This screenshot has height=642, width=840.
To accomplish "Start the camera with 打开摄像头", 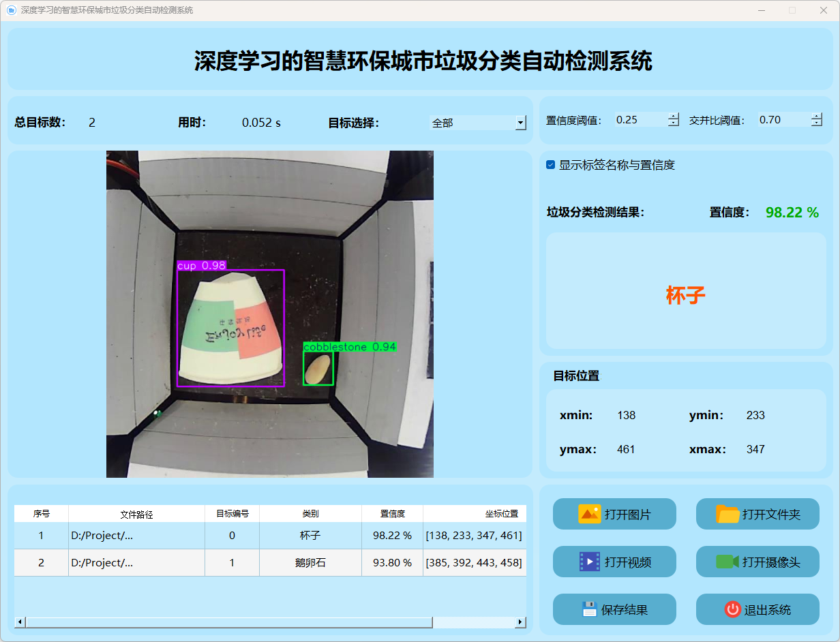I will tap(757, 562).
